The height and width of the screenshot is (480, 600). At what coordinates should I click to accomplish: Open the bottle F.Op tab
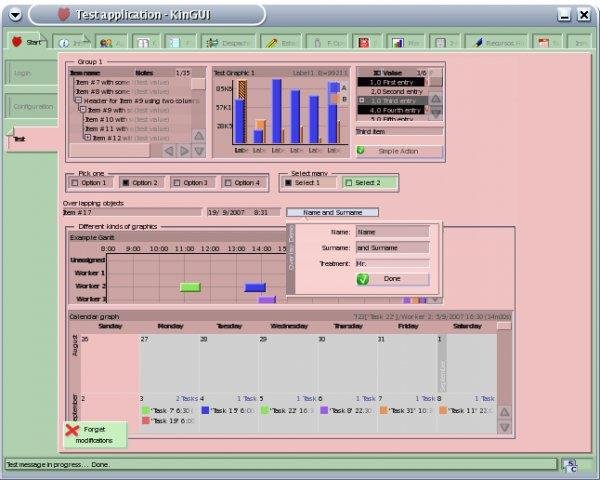pyautogui.click(x=327, y=42)
